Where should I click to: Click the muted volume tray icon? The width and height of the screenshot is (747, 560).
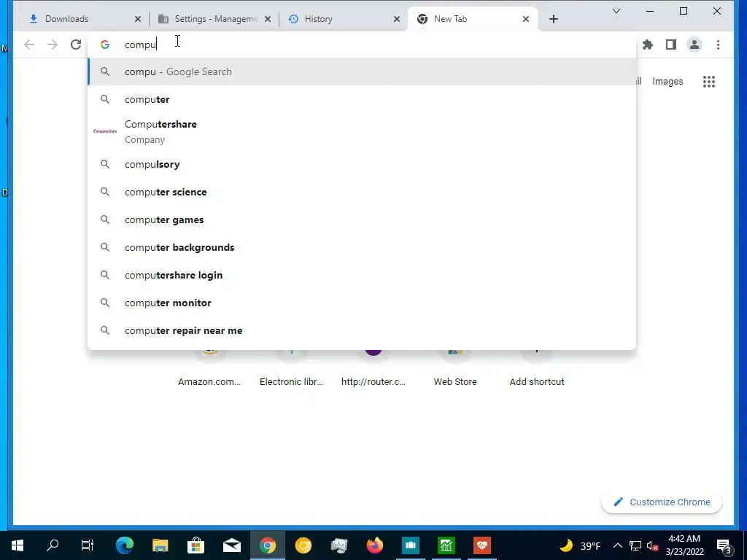coord(652,545)
